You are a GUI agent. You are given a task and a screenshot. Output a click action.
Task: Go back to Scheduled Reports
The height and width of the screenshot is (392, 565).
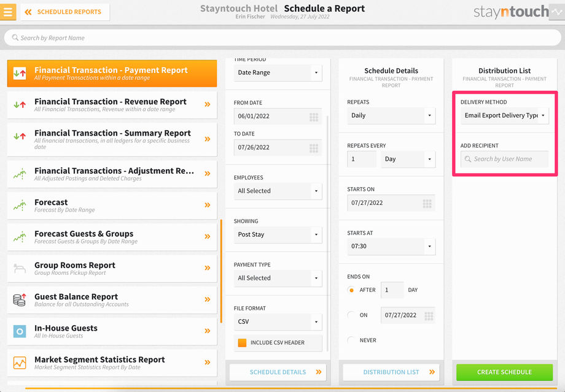click(65, 12)
